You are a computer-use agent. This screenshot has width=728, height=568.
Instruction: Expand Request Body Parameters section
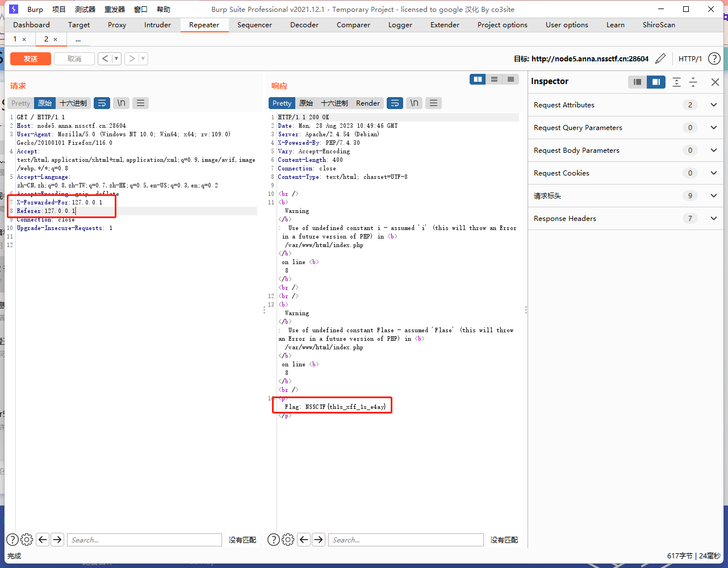coord(626,150)
